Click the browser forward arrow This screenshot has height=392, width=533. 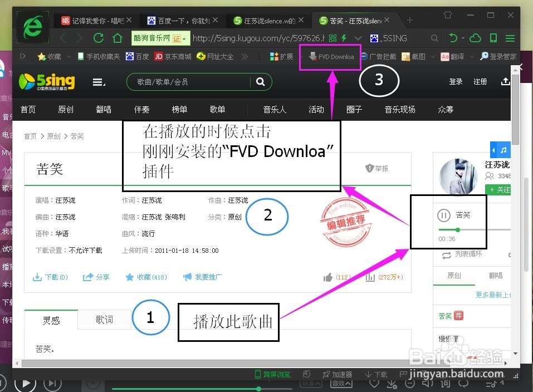point(79,38)
